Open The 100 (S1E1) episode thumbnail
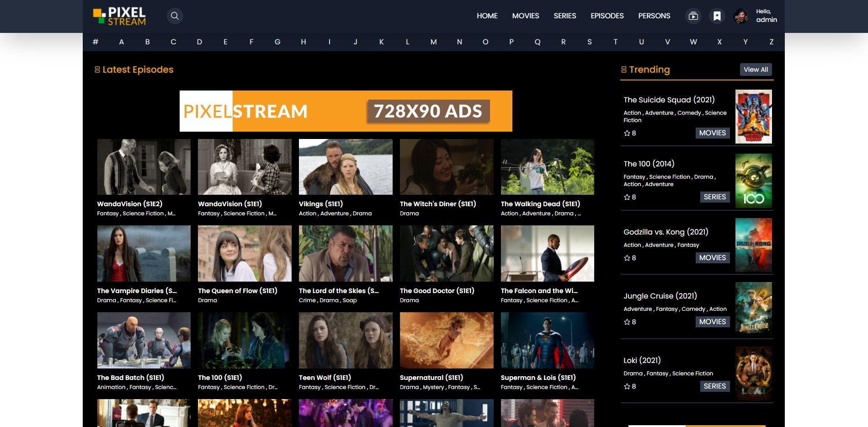This screenshot has width=868, height=427. (245, 340)
